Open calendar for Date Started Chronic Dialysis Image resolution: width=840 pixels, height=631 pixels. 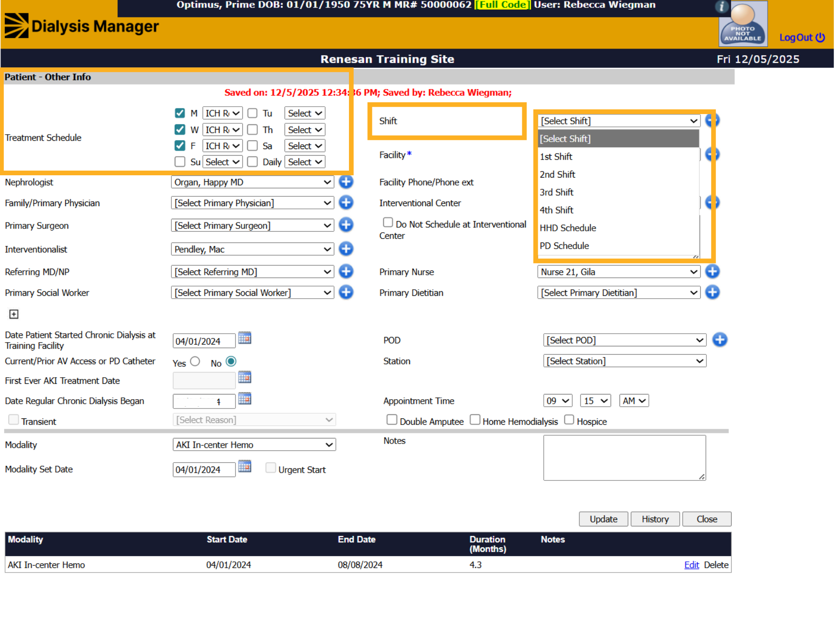245,338
